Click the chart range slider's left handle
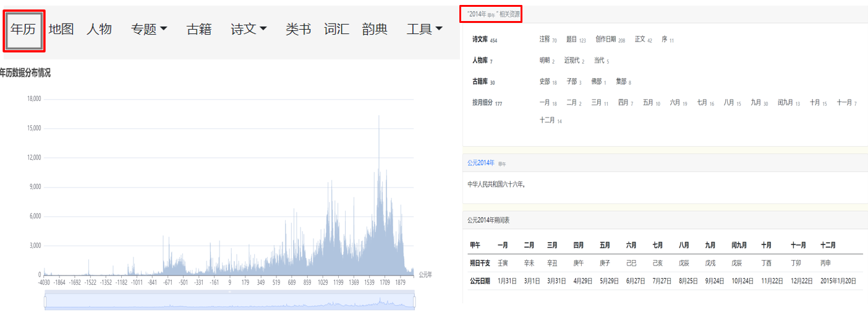868x325 pixels. 45,301
